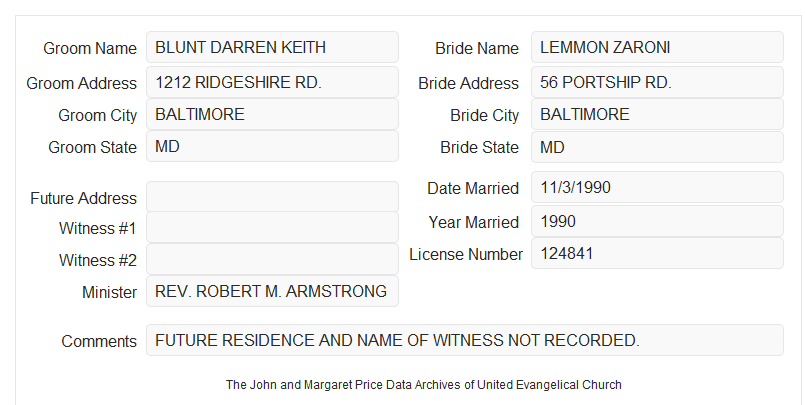Click the empty Future Address field
This screenshot has height=405, width=805.
point(272,197)
